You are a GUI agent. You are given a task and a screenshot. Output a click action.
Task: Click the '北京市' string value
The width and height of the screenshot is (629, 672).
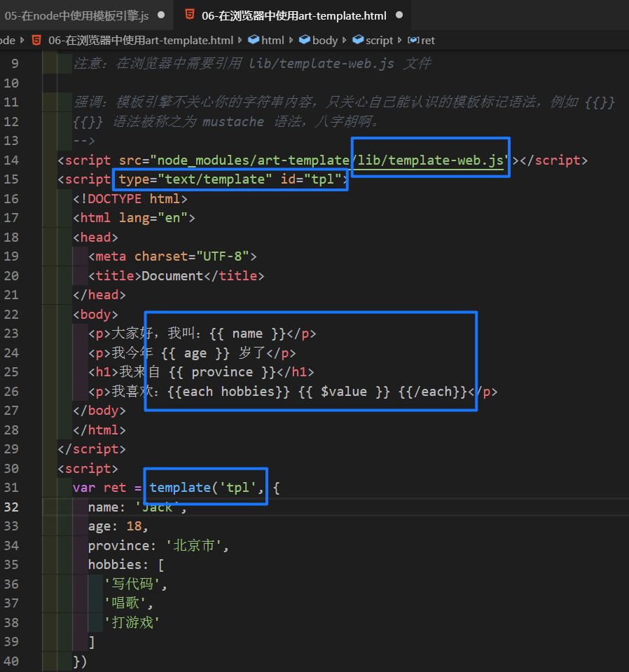tap(193, 546)
